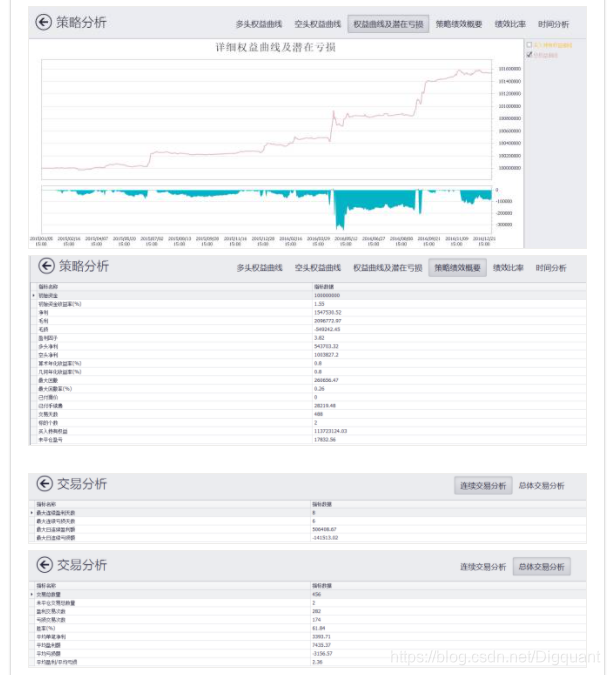The height and width of the screenshot is (675, 610).
Task: Click the 几何年化收益率(%) row label
Action: [60, 372]
